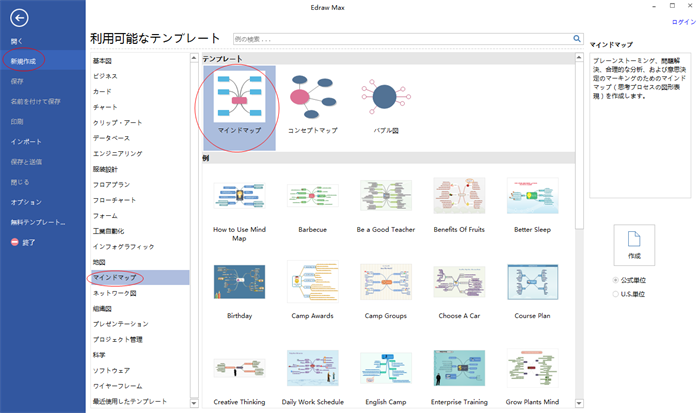Click the back arrow circle icon
Screen dimensions: 700x413
[19, 18]
